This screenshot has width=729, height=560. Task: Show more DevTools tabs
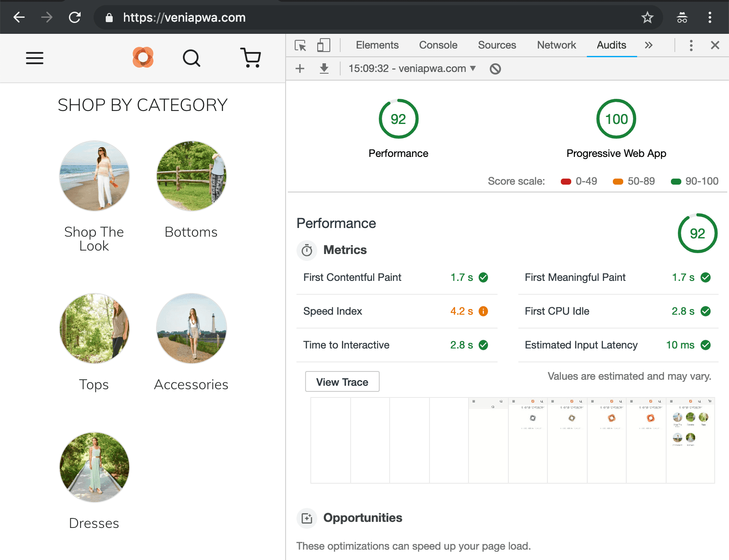click(x=648, y=46)
